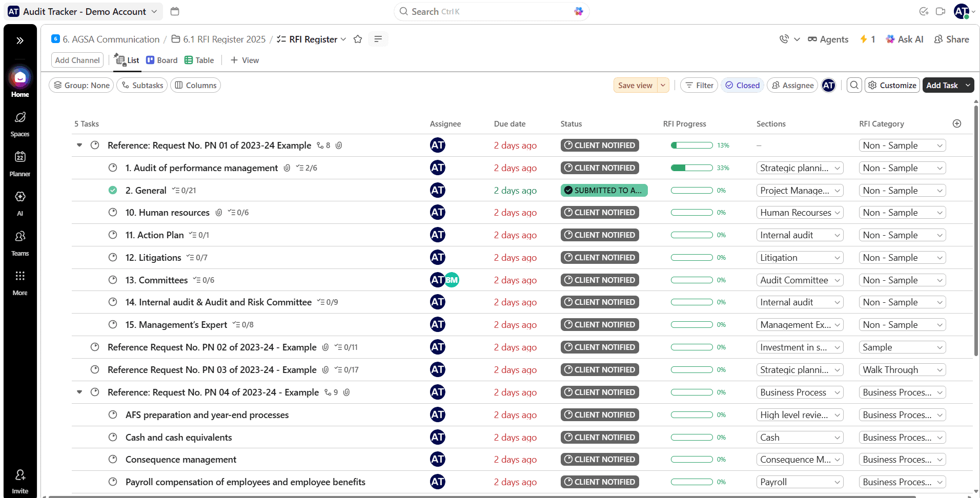This screenshot has width=980, height=498.
Task: Select the List view tab
Action: (127, 60)
